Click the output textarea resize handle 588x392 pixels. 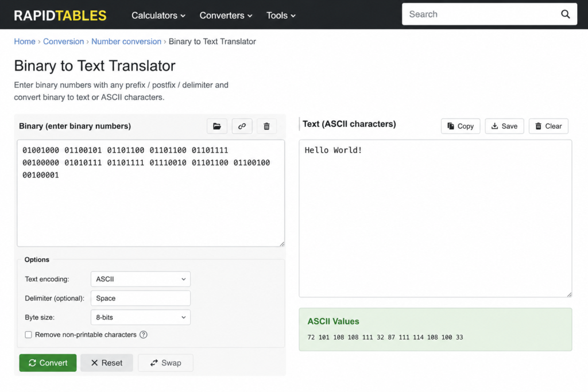569,294
